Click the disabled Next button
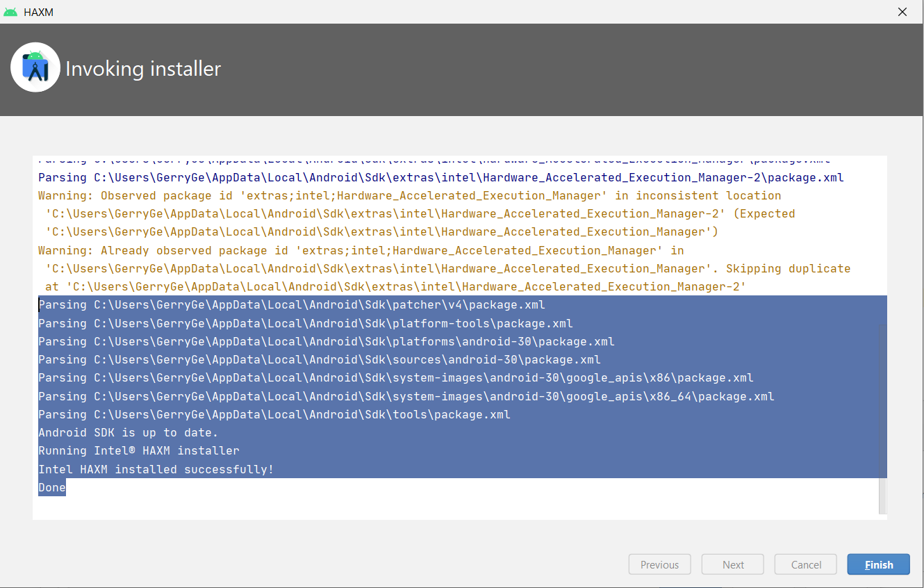The image size is (924, 588). [x=733, y=564]
